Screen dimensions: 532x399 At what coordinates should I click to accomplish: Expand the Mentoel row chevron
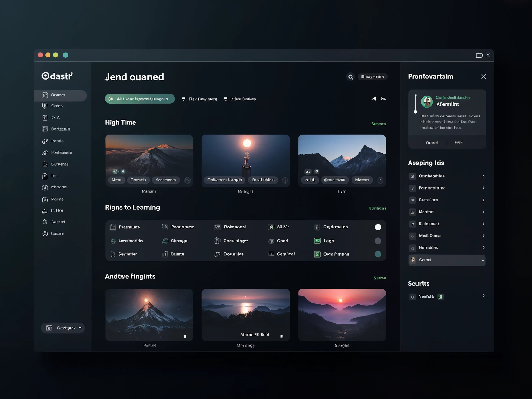point(483,212)
